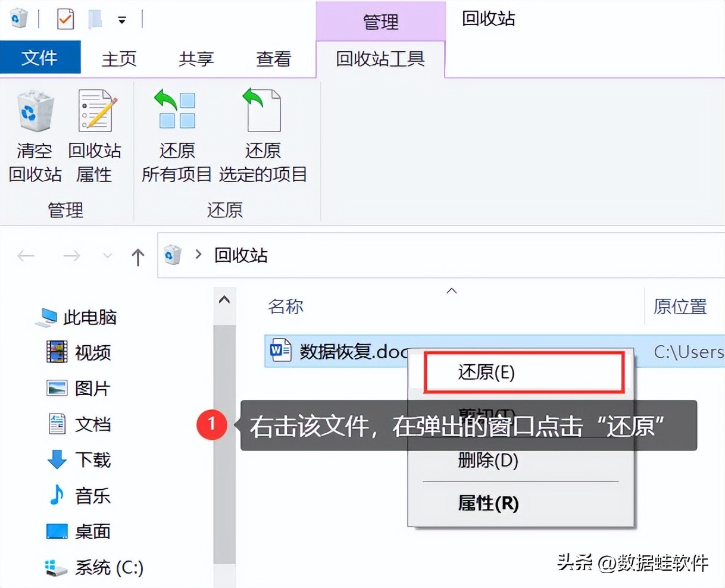
Task: Sort by 原位置 column header
Action: pyautogui.click(x=680, y=306)
